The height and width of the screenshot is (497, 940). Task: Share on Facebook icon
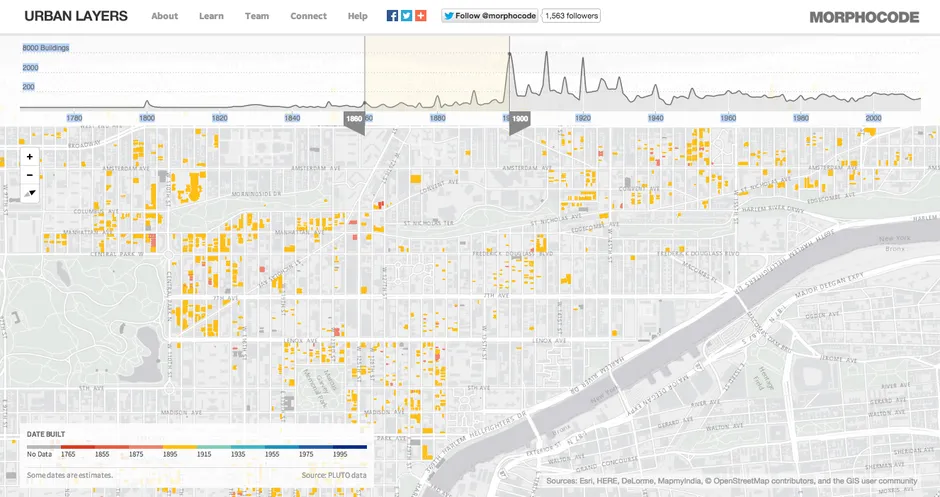click(392, 16)
